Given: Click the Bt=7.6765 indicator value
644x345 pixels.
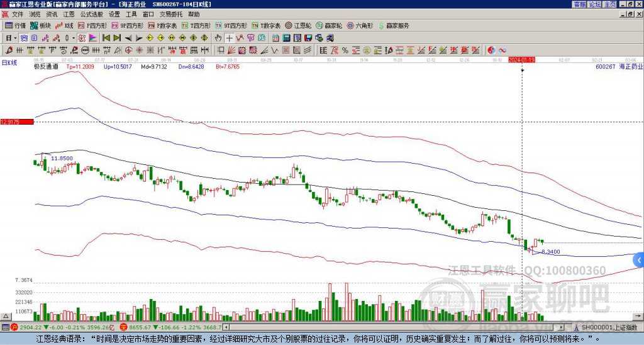Looking at the screenshot, I should point(228,66).
